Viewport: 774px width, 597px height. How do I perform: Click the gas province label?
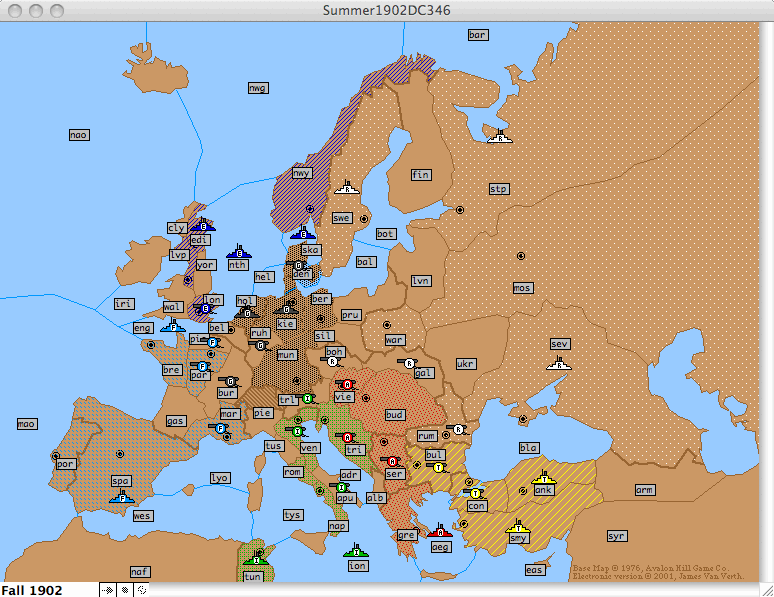tap(176, 421)
